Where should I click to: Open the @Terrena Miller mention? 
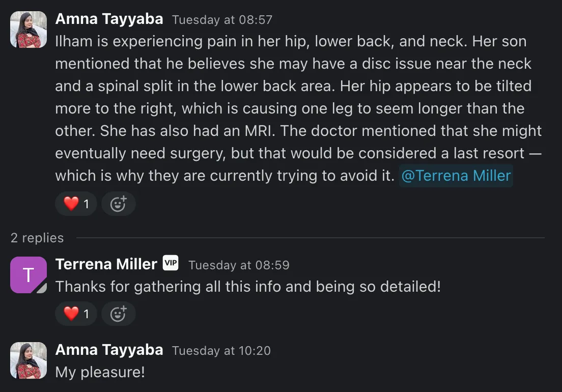(456, 176)
